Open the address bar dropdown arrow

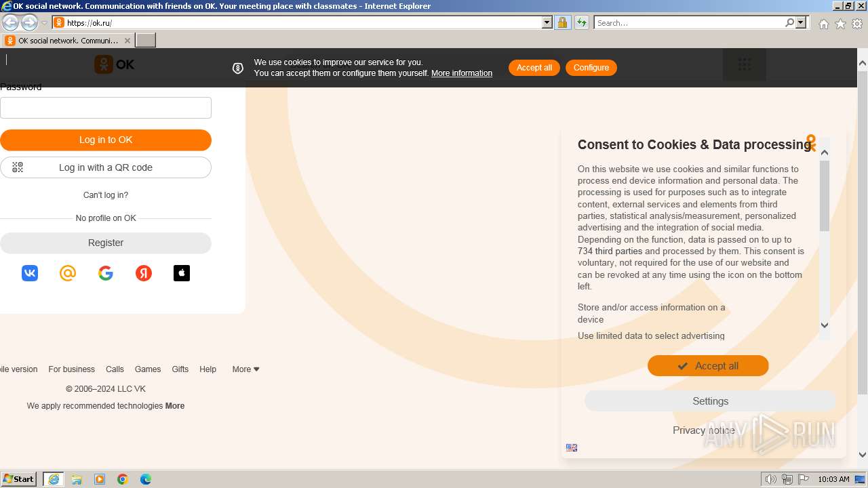pos(547,22)
